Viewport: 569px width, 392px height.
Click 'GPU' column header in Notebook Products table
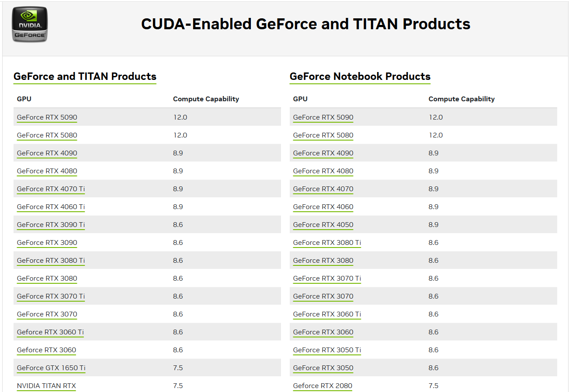coord(300,99)
